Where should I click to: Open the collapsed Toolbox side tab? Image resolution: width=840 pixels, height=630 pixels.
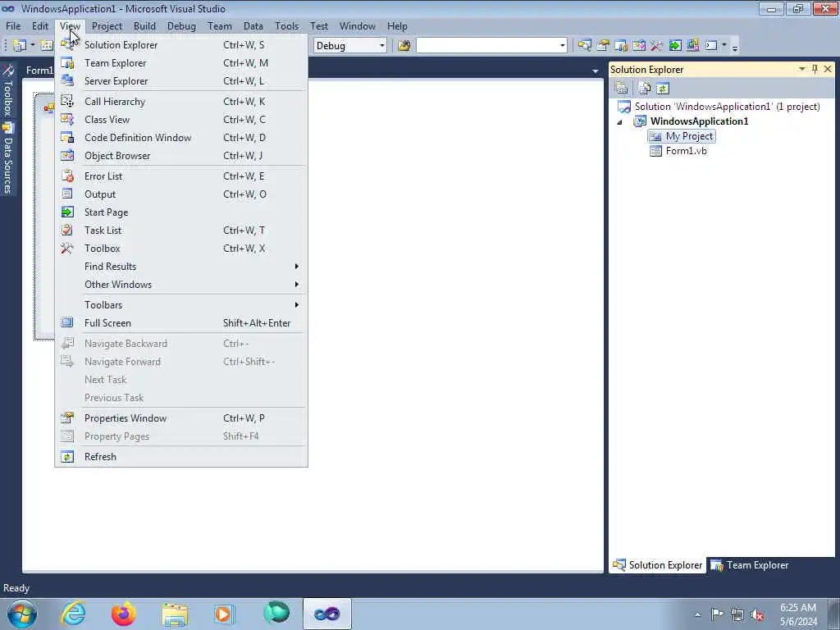(x=8, y=91)
